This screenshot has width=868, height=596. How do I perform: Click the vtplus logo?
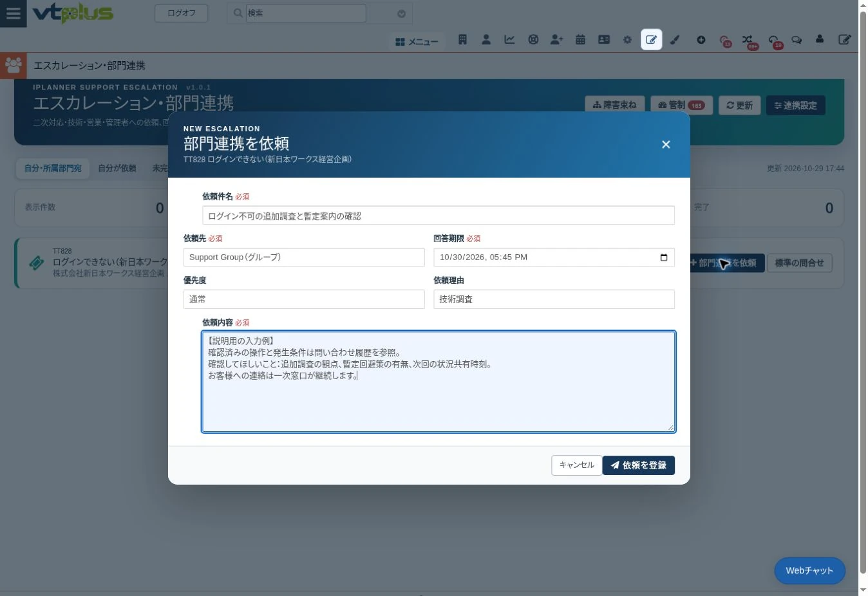point(73,13)
